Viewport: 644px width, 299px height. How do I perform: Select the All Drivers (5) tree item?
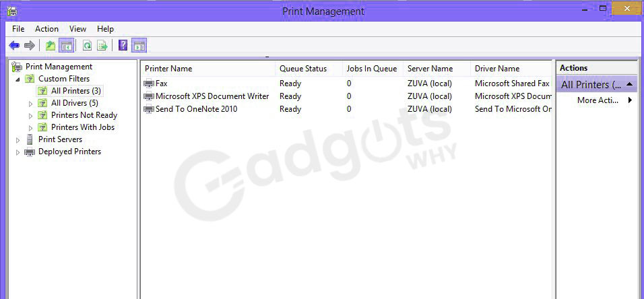coord(74,102)
